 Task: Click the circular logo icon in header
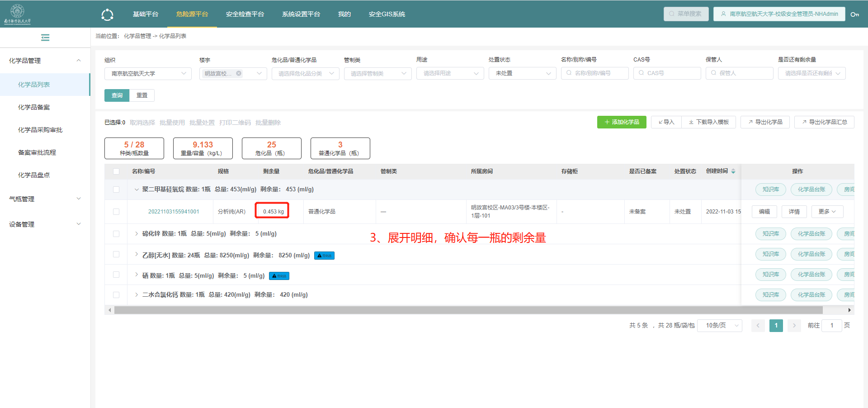(x=107, y=14)
